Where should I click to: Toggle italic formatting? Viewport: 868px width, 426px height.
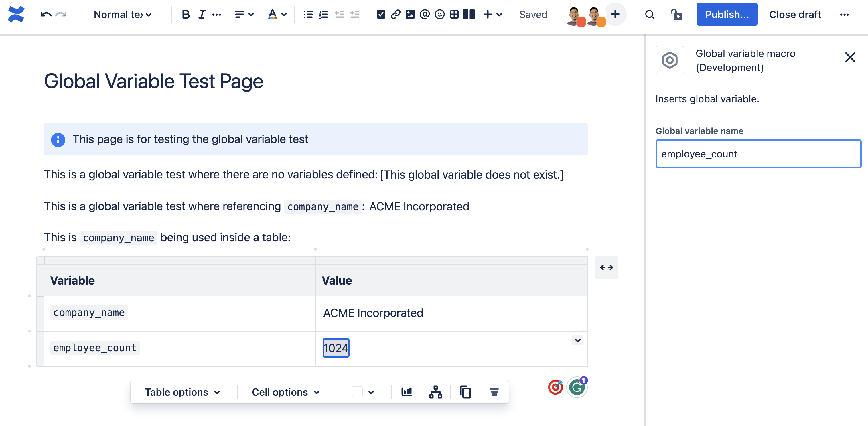202,15
